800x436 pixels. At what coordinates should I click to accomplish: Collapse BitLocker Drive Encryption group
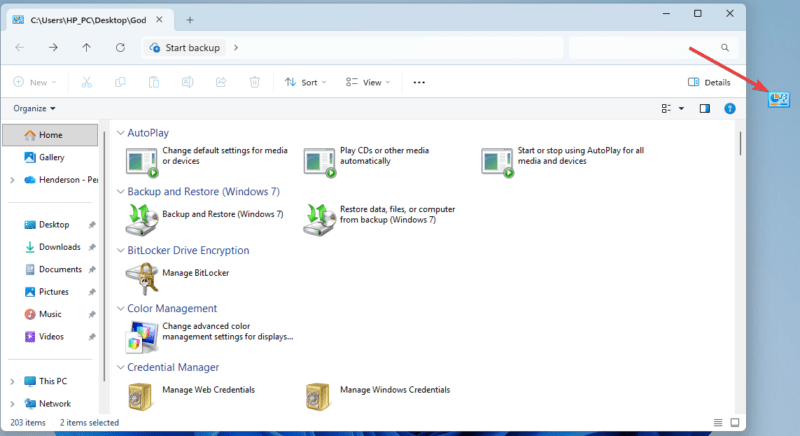120,250
